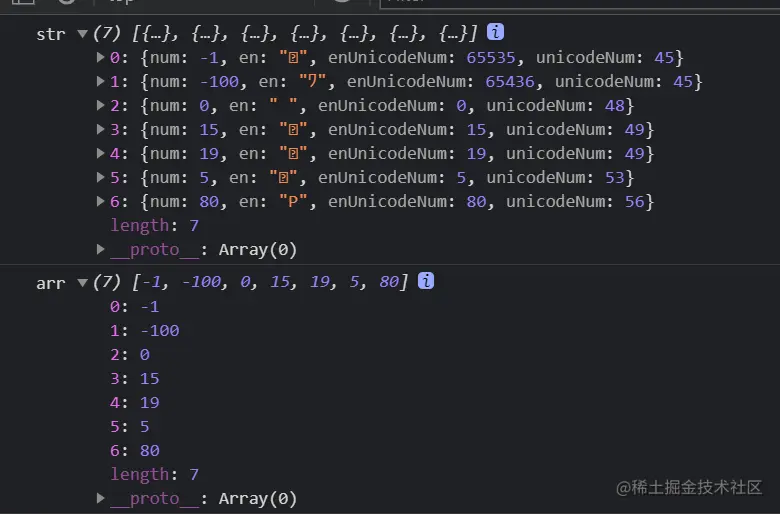
Task: Expand str item 4 with num: 19
Action: 100,153
